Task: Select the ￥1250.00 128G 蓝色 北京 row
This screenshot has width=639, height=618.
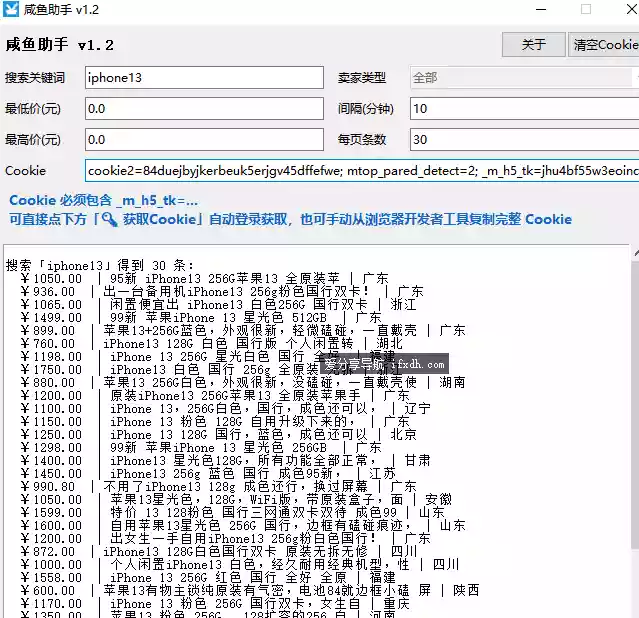Action: (x=218, y=435)
